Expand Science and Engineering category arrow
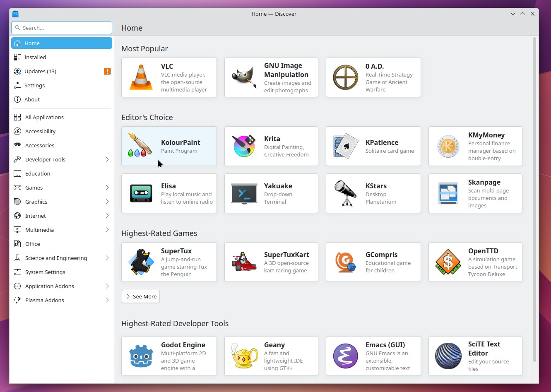The width and height of the screenshot is (551, 392). click(107, 258)
